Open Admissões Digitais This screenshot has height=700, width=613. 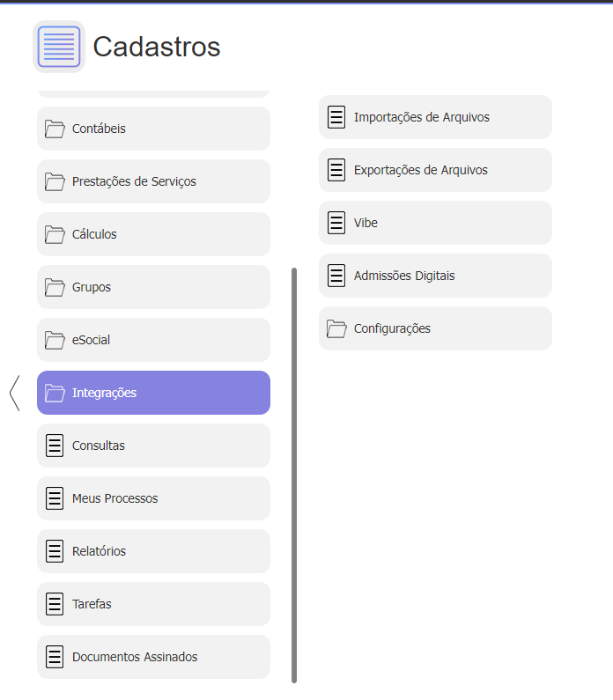(435, 276)
